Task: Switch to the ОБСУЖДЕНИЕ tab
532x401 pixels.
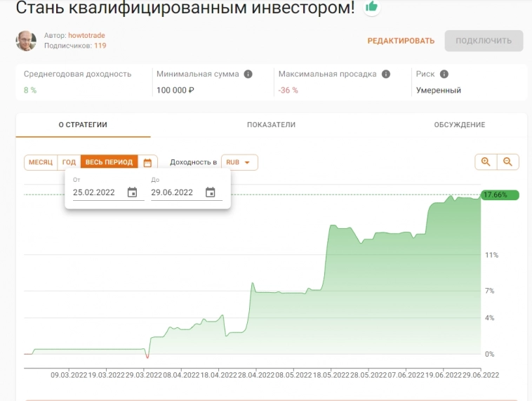Action: (460, 125)
